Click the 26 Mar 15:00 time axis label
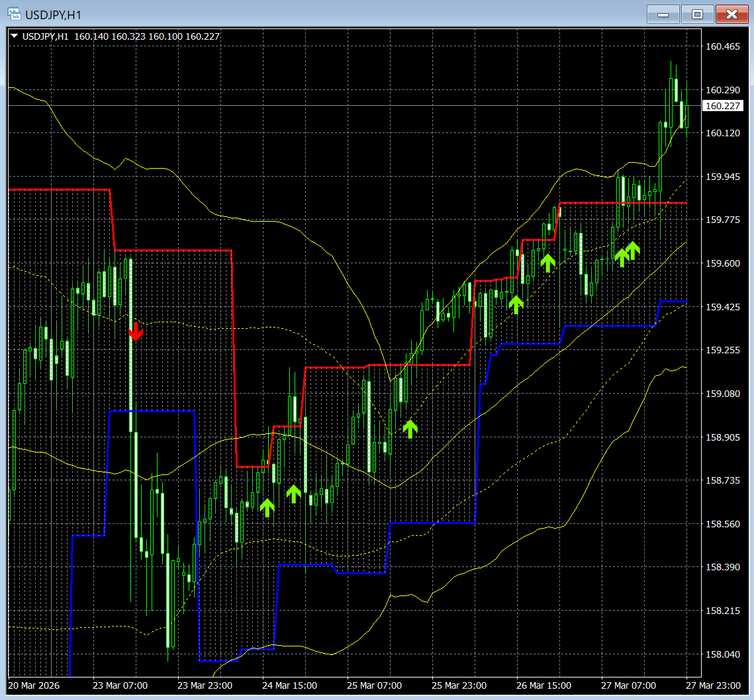 544,685
